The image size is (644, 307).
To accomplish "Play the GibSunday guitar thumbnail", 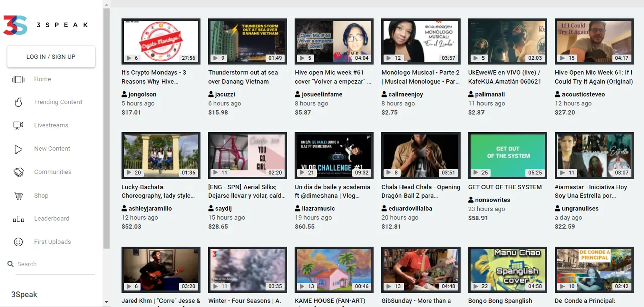I will [421, 269].
